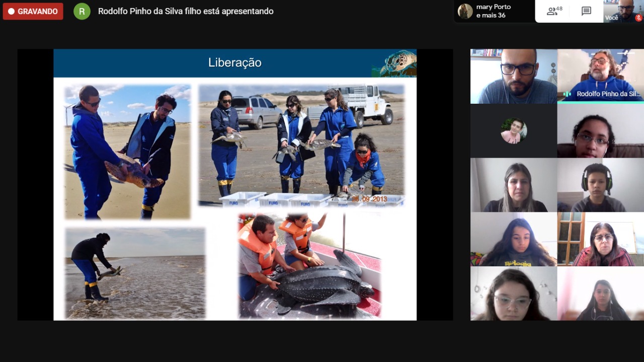The height and width of the screenshot is (362, 644).
Task: Select the tile with the wooden door background
Action: [600, 240]
